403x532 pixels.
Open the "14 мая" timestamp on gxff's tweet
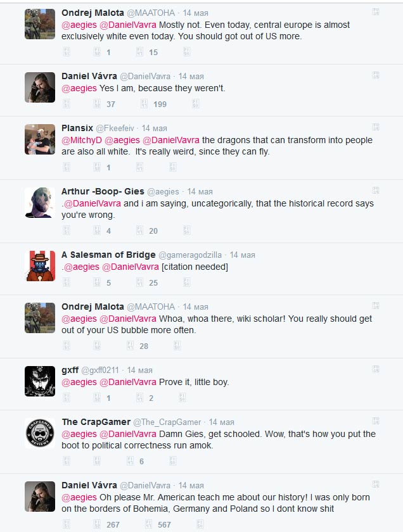139,370
